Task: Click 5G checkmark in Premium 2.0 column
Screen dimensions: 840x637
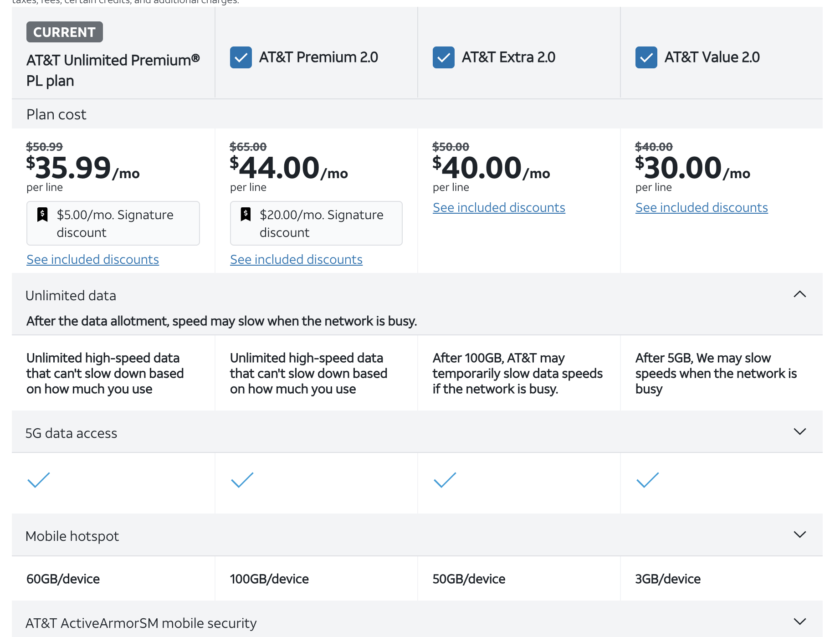Action: click(242, 480)
